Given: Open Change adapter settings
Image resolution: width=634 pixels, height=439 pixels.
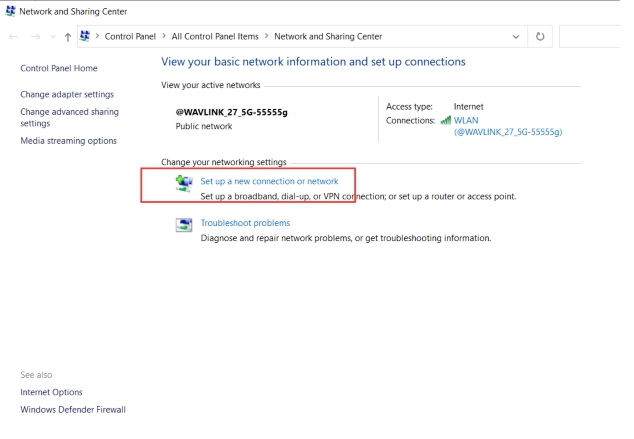Looking at the screenshot, I should pyautogui.click(x=67, y=94).
